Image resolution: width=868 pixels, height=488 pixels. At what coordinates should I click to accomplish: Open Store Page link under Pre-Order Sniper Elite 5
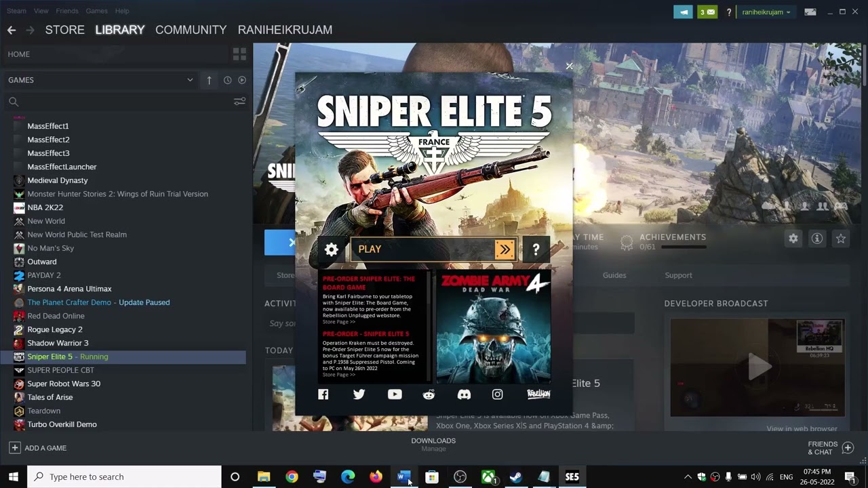pyautogui.click(x=338, y=375)
